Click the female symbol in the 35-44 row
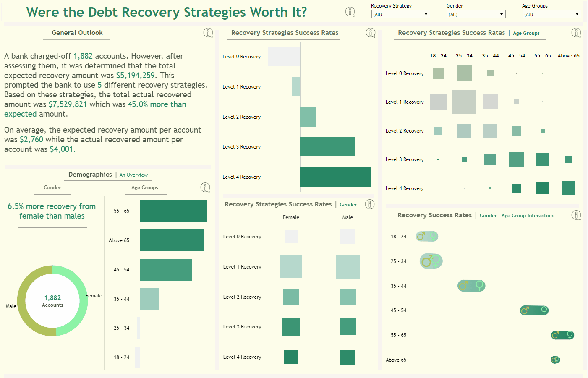This screenshot has width=588, height=378. coord(478,286)
